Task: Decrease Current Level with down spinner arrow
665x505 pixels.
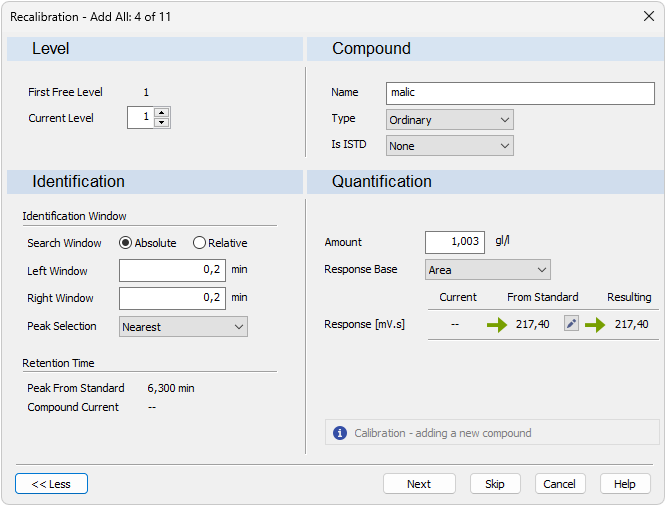Action: [x=162, y=123]
